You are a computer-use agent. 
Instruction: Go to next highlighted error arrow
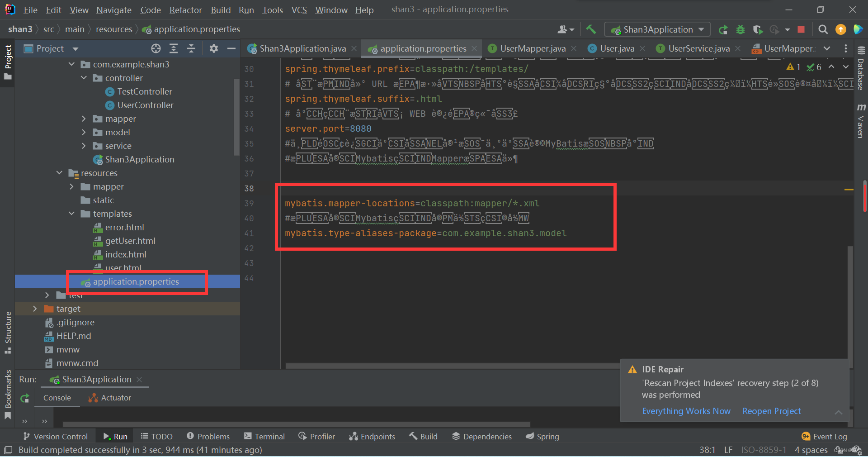[846, 67]
